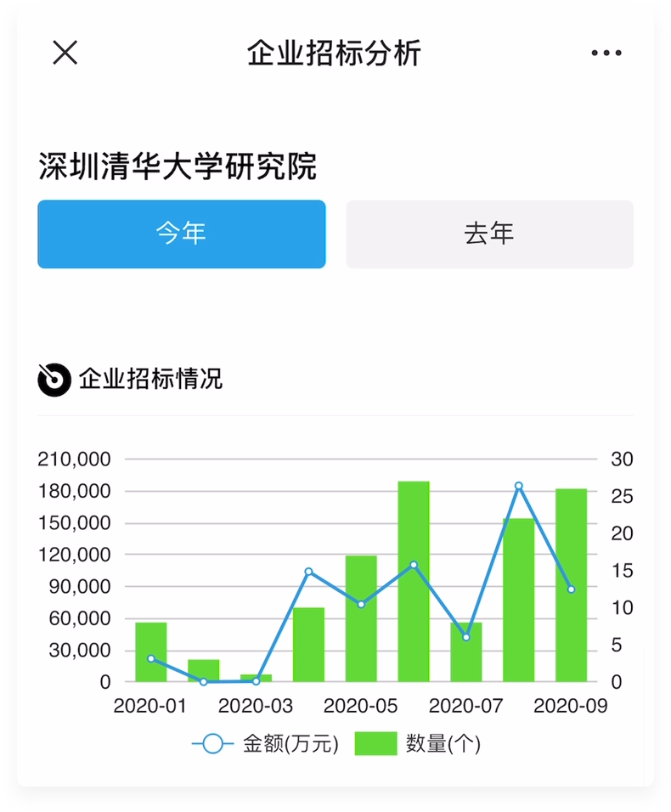The height and width of the screenshot is (812, 671).
Task: Click the highest line point at 2020-08
Action: tap(519, 486)
